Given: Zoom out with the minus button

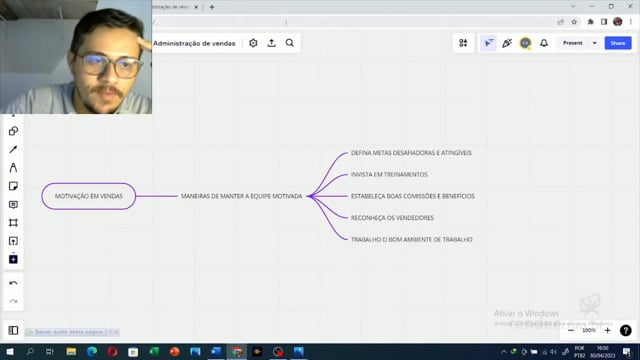Looking at the screenshot, I should pos(571,330).
